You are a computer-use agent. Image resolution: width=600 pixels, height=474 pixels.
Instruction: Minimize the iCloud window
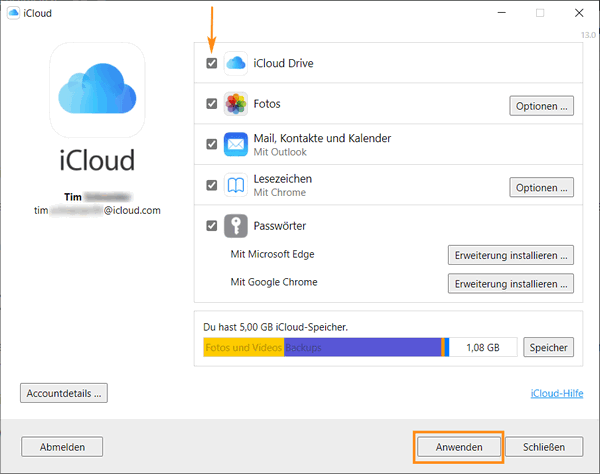coord(502,13)
